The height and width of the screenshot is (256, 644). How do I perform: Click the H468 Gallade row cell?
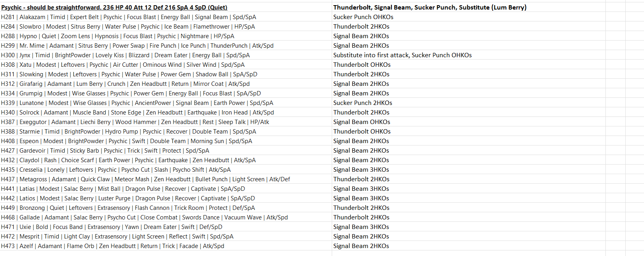(x=144, y=217)
